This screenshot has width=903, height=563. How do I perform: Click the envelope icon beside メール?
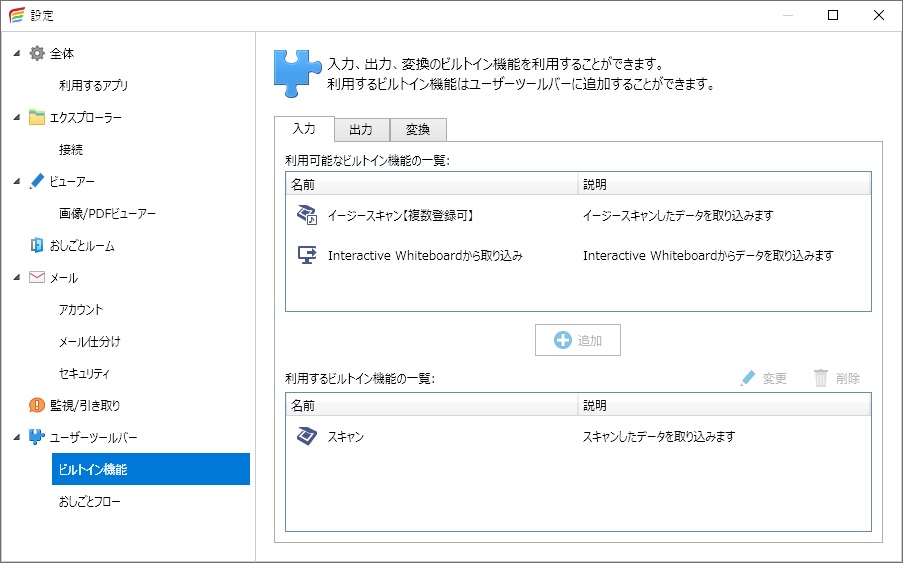[37, 277]
